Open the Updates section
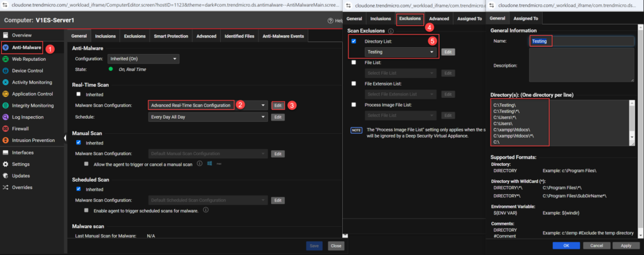This screenshot has width=644, height=255. [x=21, y=176]
